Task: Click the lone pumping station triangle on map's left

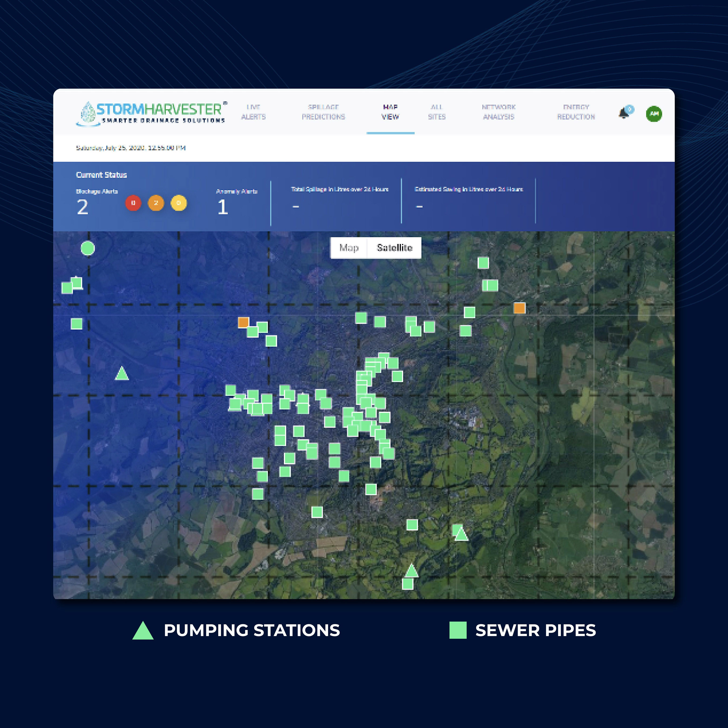Action: 122,374
